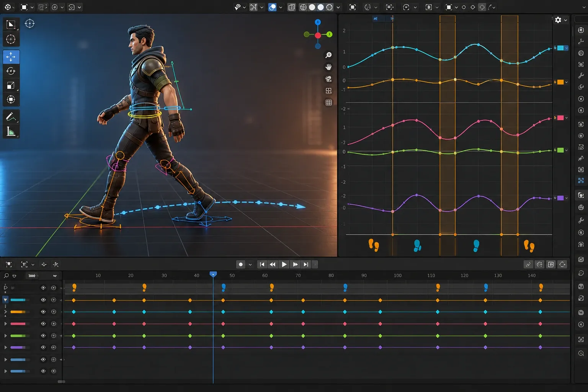Image resolution: width=588 pixels, height=392 pixels.
Task: Open the graph editor settings gear dropdown
Action: (561, 20)
